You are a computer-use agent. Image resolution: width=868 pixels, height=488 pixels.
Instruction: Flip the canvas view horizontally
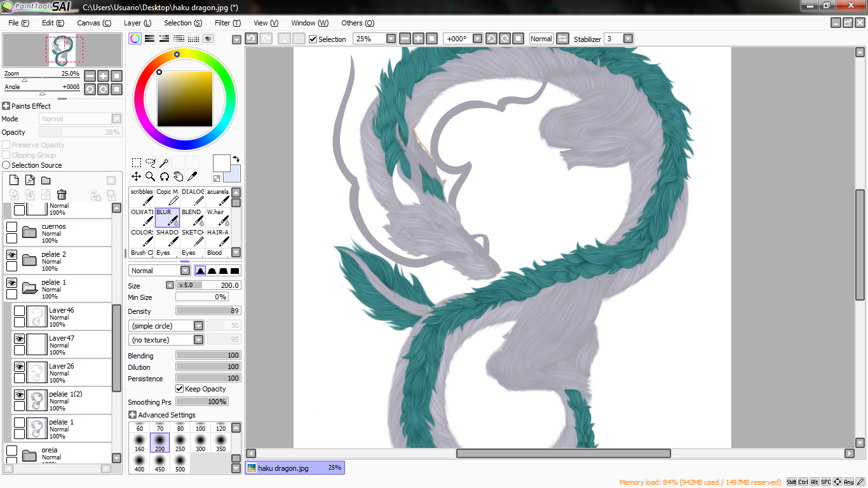(x=562, y=39)
